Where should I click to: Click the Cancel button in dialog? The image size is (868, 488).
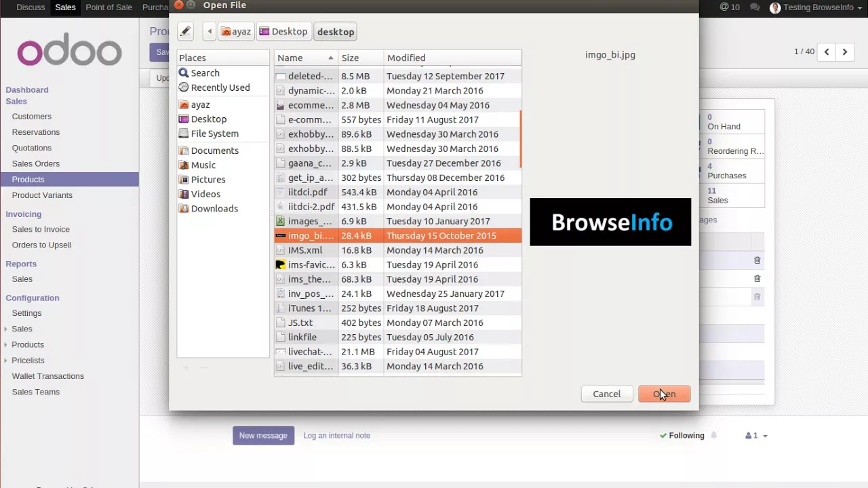tap(606, 394)
